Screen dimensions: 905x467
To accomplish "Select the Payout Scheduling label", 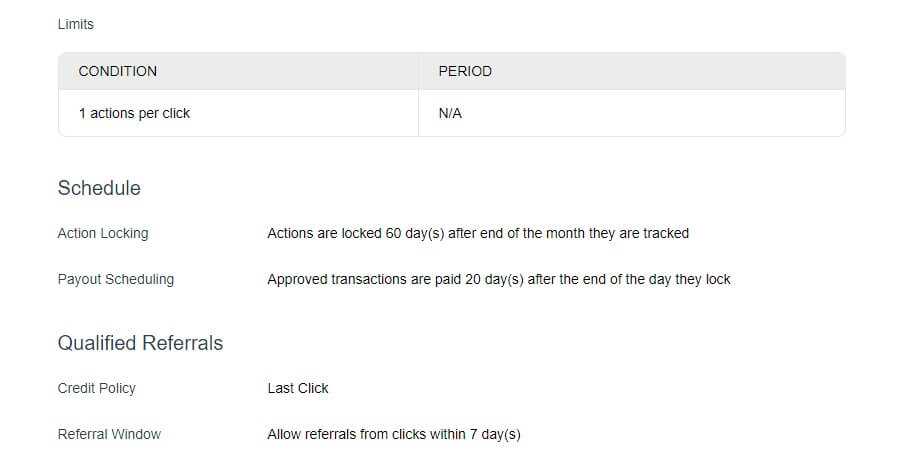I will pyautogui.click(x=116, y=279).
